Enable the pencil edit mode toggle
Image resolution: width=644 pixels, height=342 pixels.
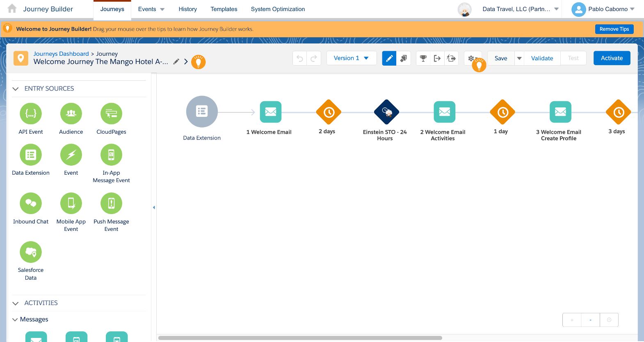pos(389,58)
